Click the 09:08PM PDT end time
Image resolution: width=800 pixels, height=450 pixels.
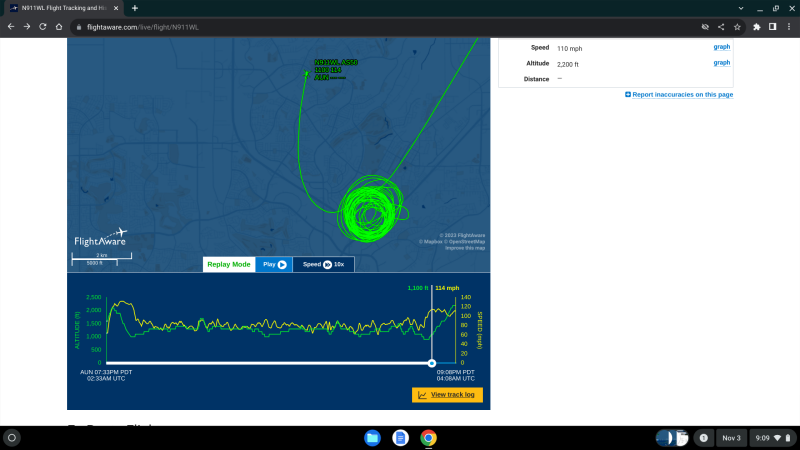click(x=456, y=372)
